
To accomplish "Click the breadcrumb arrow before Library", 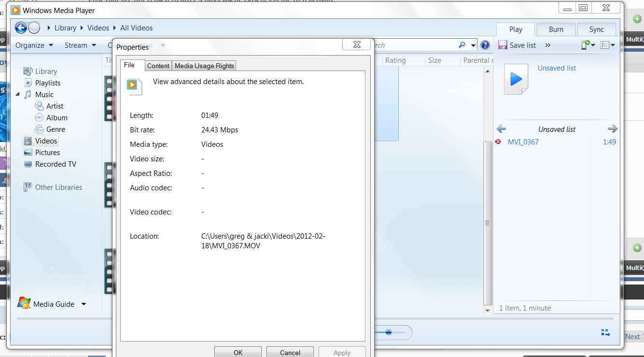I will 49,28.
